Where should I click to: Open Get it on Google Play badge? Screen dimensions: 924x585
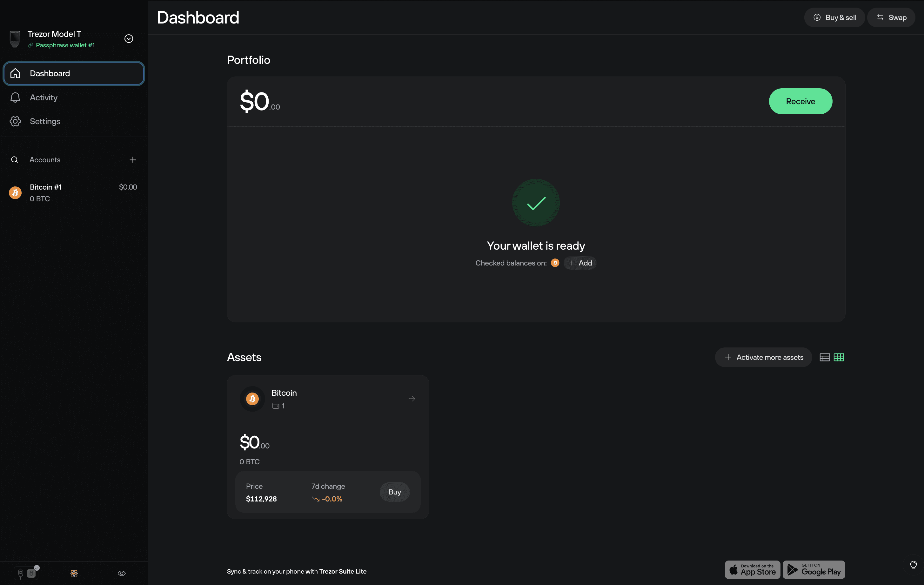[x=814, y=570]
